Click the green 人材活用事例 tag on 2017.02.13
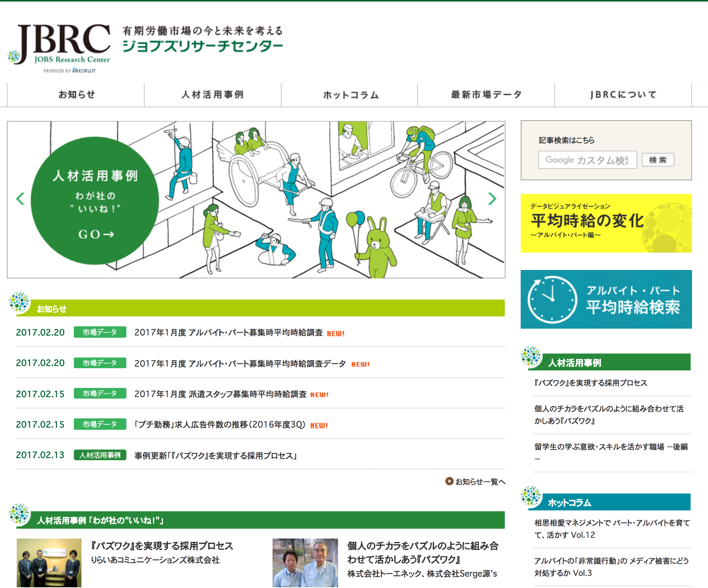Viewport: 708px width, 588px height. pos(101,455)
